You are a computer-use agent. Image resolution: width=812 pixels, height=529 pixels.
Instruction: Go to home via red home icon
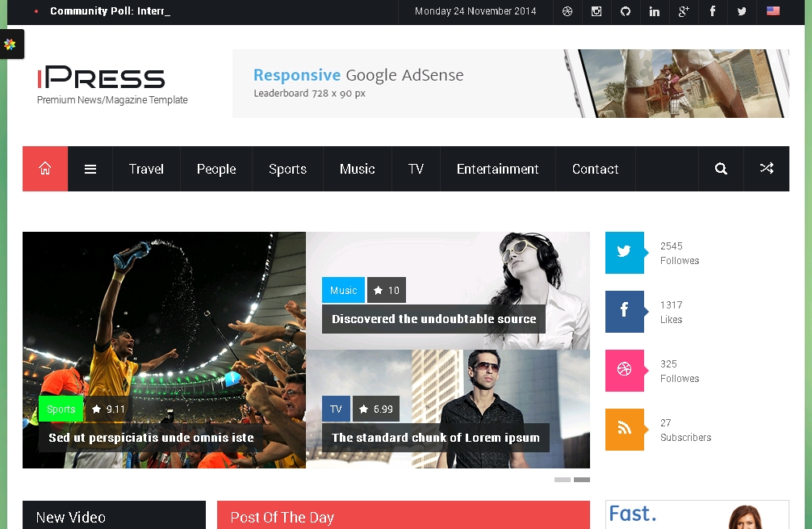(45, 169)
